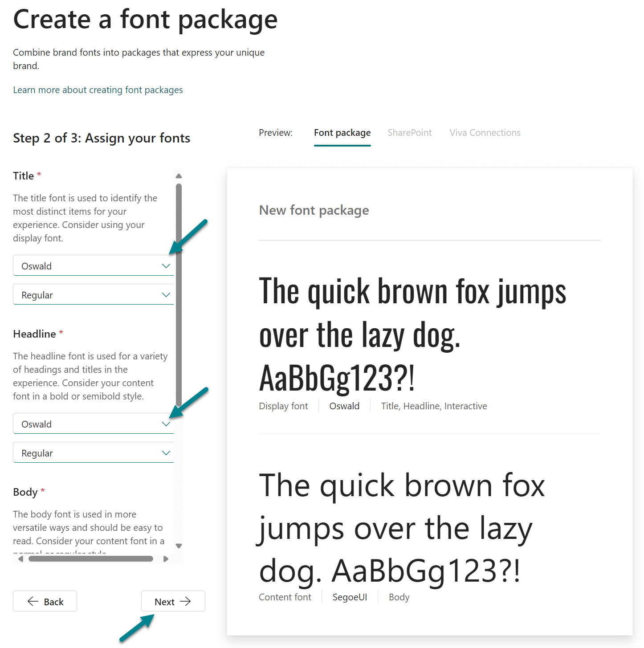
Task: Click the scroll right arrow below fonts panel
Action: click(x=166, y=558)
